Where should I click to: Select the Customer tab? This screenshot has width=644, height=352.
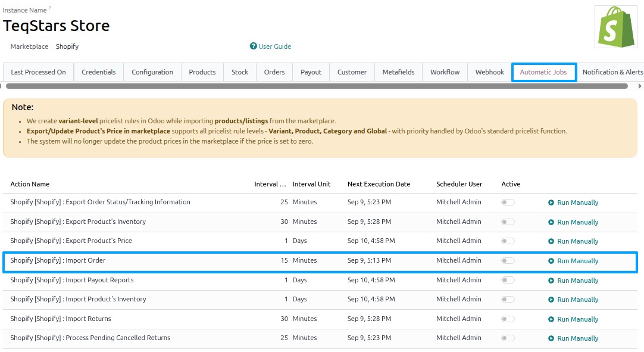[x=352, y=72]
